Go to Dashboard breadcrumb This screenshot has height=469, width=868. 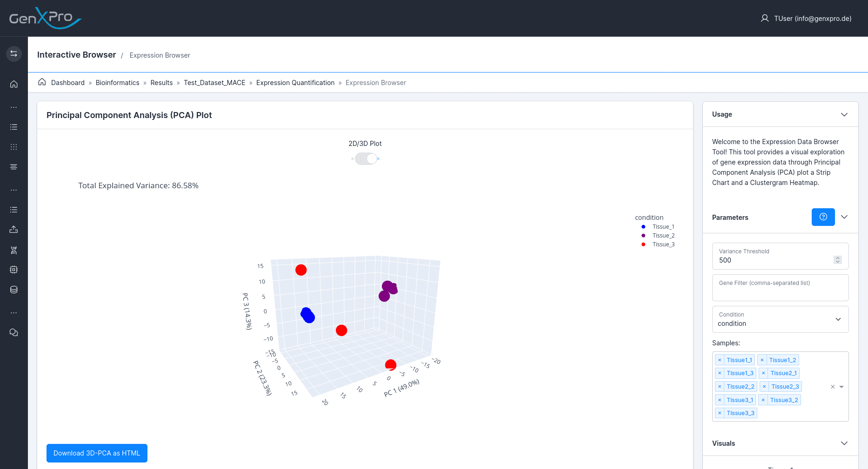68,83
